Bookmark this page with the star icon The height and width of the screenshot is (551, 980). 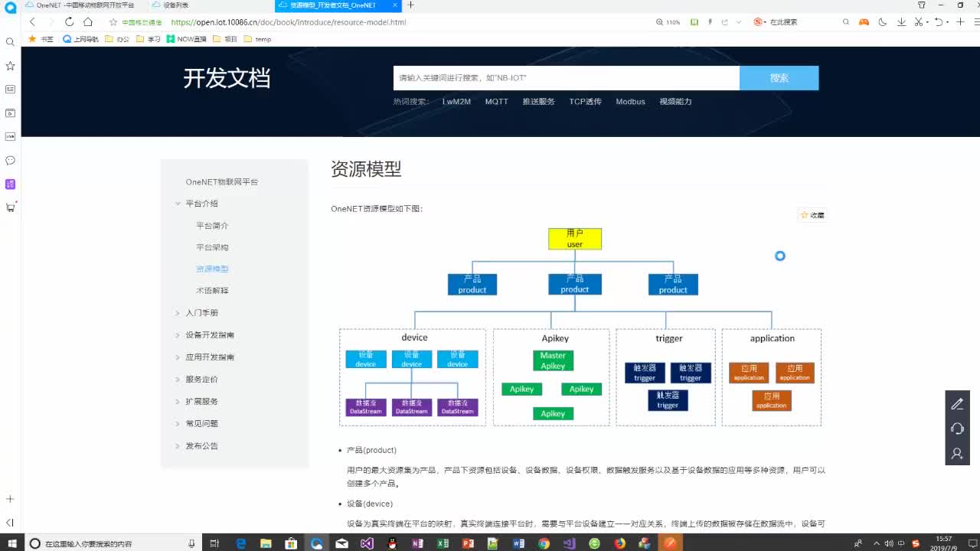113,22
